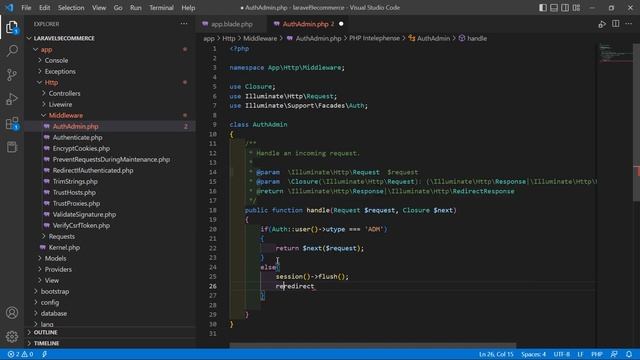Open editor More Actions ellipsis
Viewport: 640px width, 360px height.
pyautogui.click(x=629, y=24)
